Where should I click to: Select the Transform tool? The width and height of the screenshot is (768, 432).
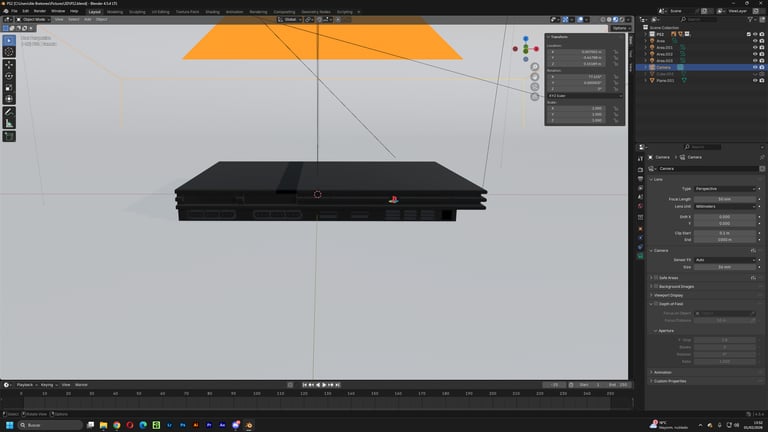coord(9,98)
